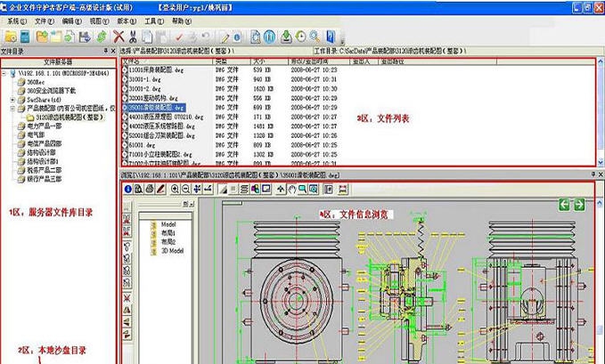Open the 版本 menu

click(x=127, y=21)
